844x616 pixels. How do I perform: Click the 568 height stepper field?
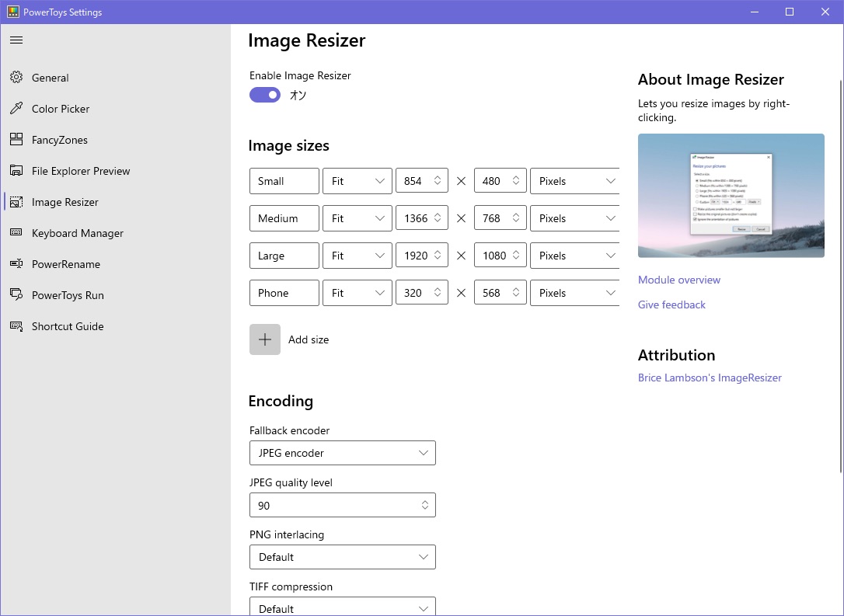500,293
